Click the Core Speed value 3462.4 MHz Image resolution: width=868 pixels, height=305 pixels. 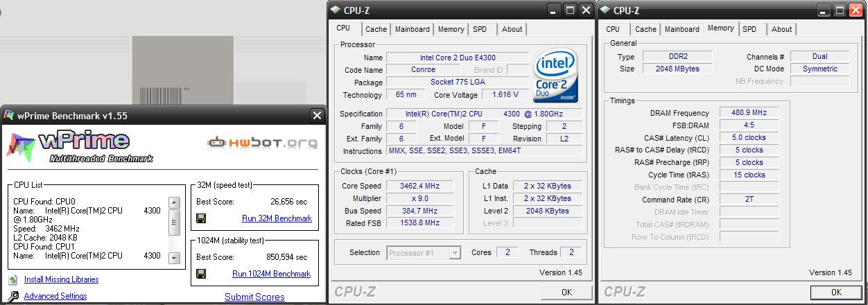tap(419, 186)
